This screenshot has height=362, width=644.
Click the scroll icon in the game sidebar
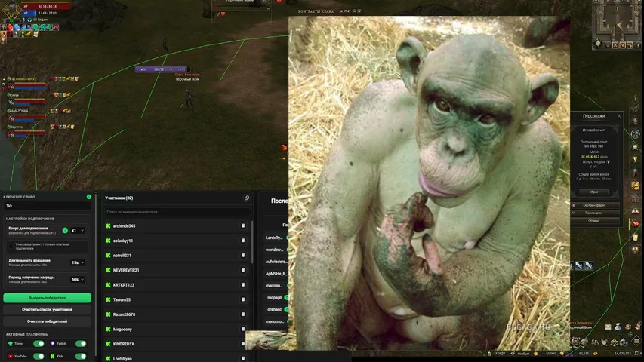pyautogui.click(x=635, y=237)
